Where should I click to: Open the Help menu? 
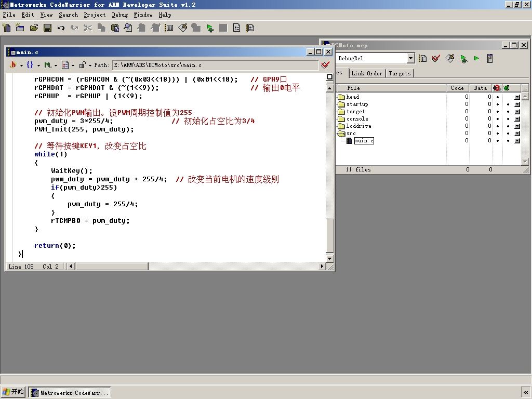[x=165, y=15]
